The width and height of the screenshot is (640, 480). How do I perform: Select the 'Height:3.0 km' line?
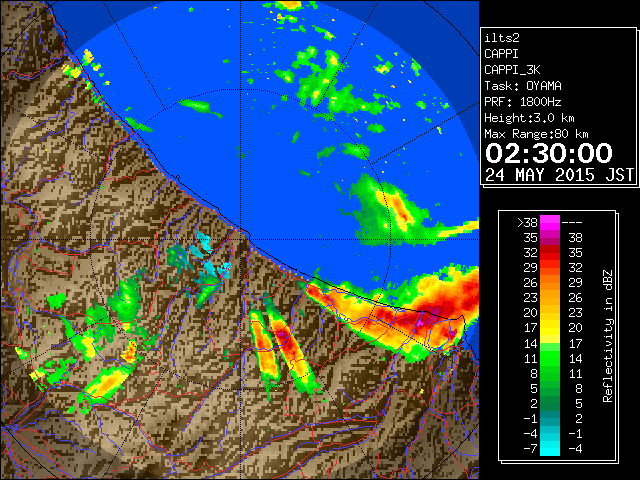[x=529, y=118]
